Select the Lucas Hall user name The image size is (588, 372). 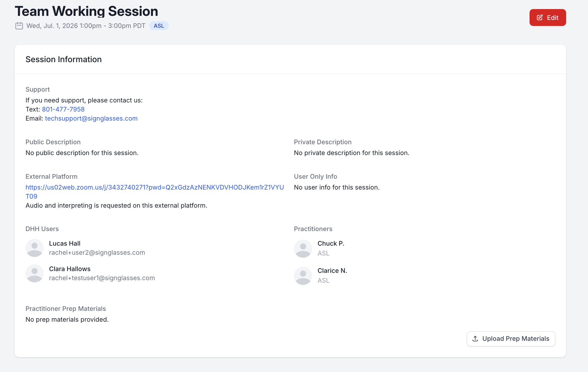click(65, 243)
